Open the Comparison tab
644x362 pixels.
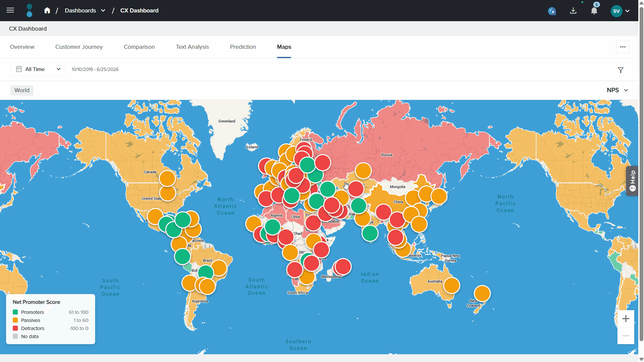click(139, 47)
